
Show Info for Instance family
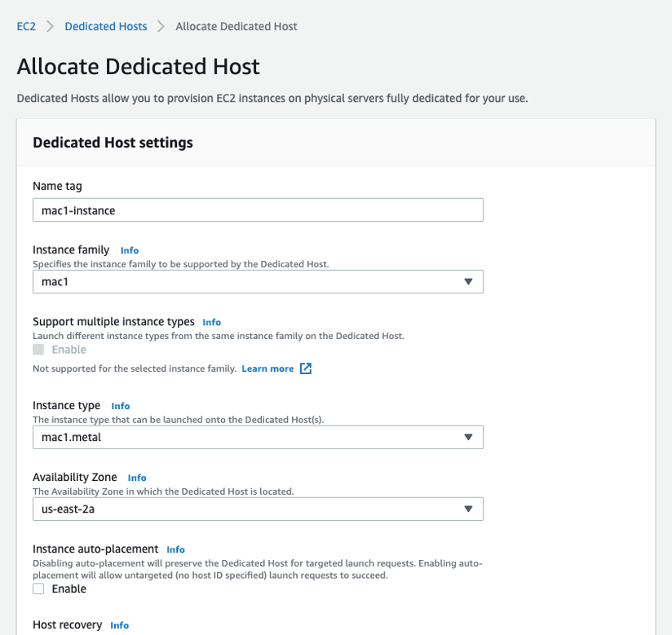point(130,250)
